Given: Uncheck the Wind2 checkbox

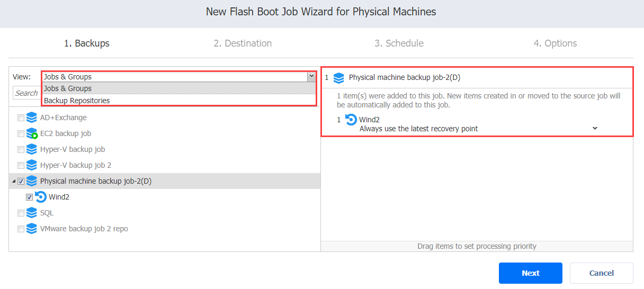Looking at the screenshot, I should [x=30, y=197].
